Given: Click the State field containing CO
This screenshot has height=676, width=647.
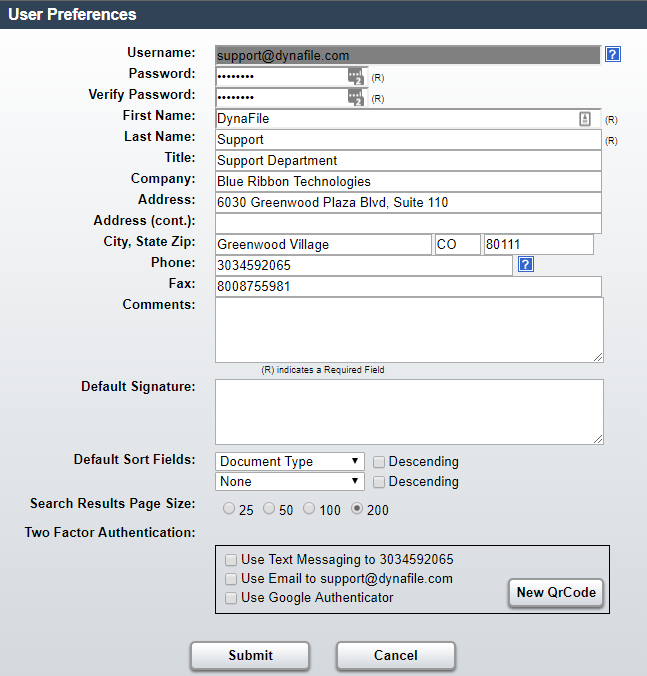Looking at the screenshot, I should [x=457, y=244].
